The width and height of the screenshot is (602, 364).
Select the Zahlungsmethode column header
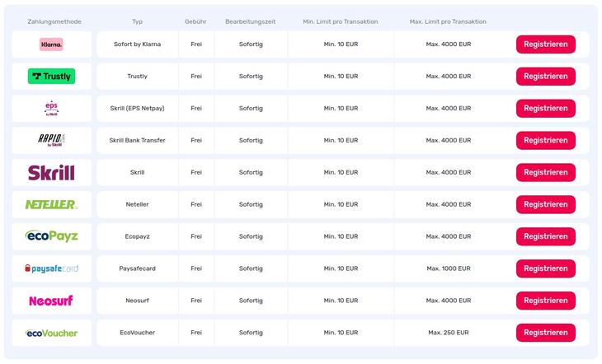[x=54, y=22]
